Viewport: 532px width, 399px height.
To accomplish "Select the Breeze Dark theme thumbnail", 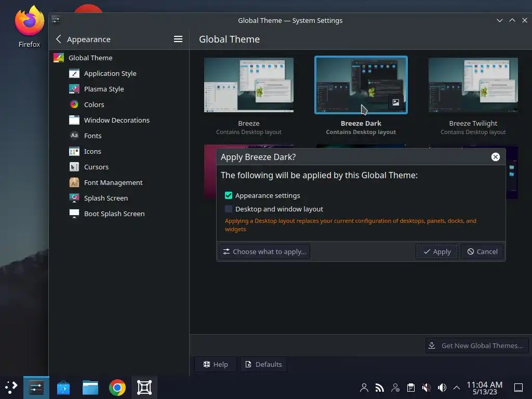I will pyautogui.click(x=361, y=85).
